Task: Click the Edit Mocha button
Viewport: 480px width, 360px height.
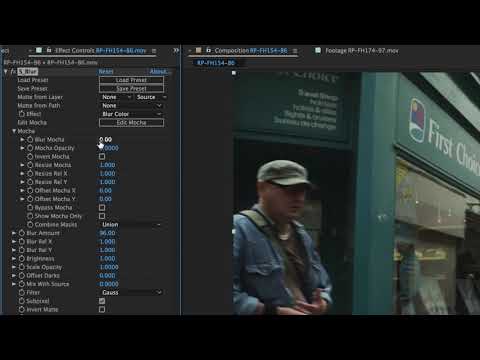Action: [131, 123]
